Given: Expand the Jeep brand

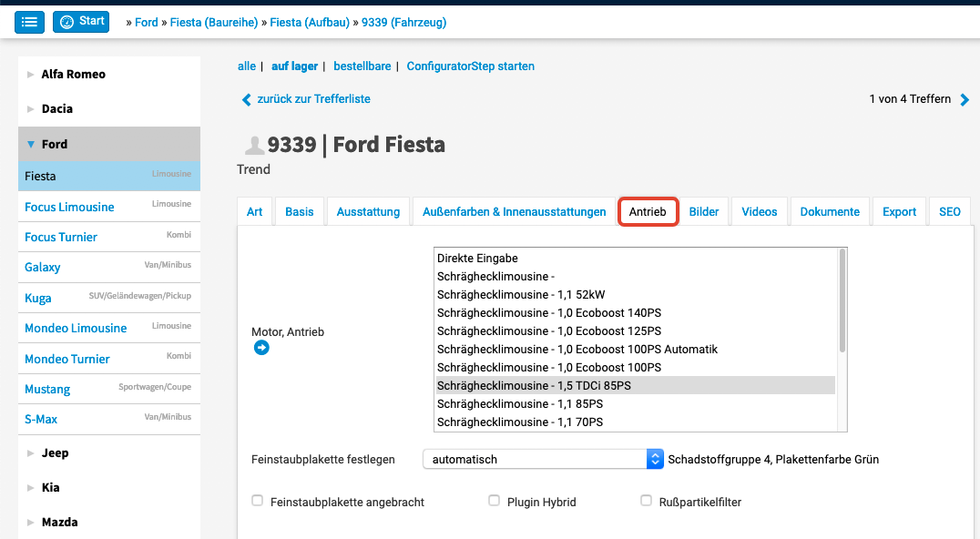Looking at the screenshot, I should point(31,453).
